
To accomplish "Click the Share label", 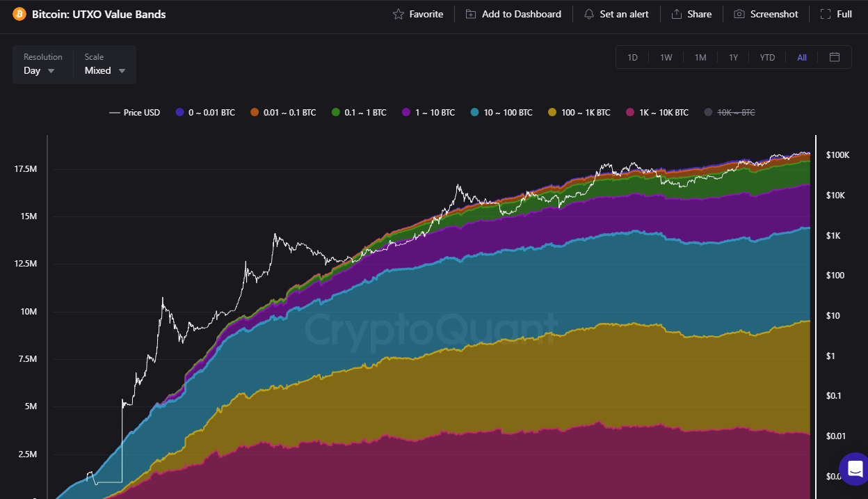I will (x=700, y=14).
